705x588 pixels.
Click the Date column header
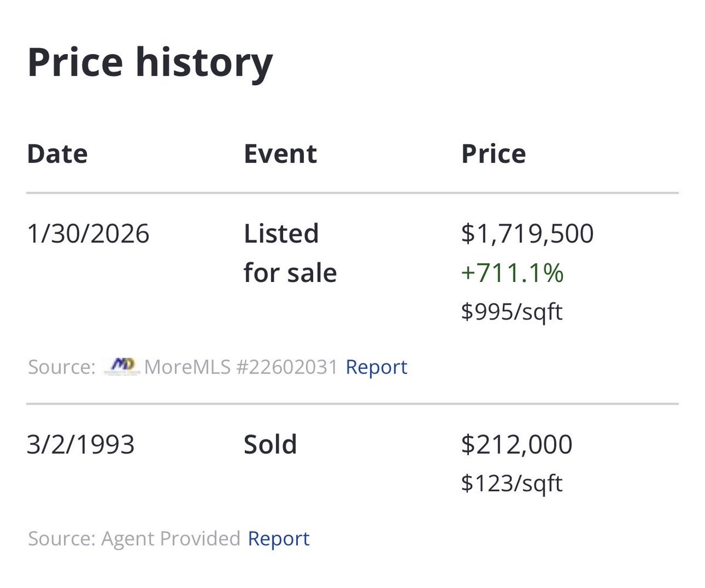[57, 154]
